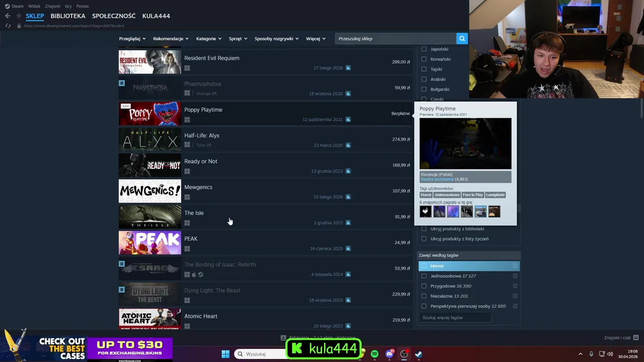This screenshot has width=644, height=362.
Task: Open the Widok menu
Action: coord(34,6)
